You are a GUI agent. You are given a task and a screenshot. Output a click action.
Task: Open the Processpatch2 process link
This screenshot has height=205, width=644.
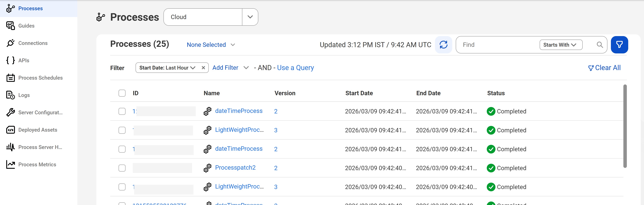235,168
